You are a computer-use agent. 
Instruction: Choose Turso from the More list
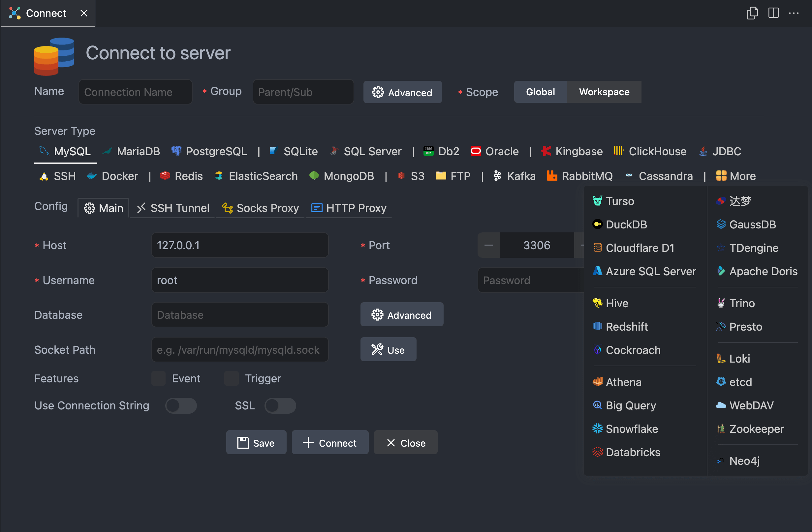tap(613, 201)
